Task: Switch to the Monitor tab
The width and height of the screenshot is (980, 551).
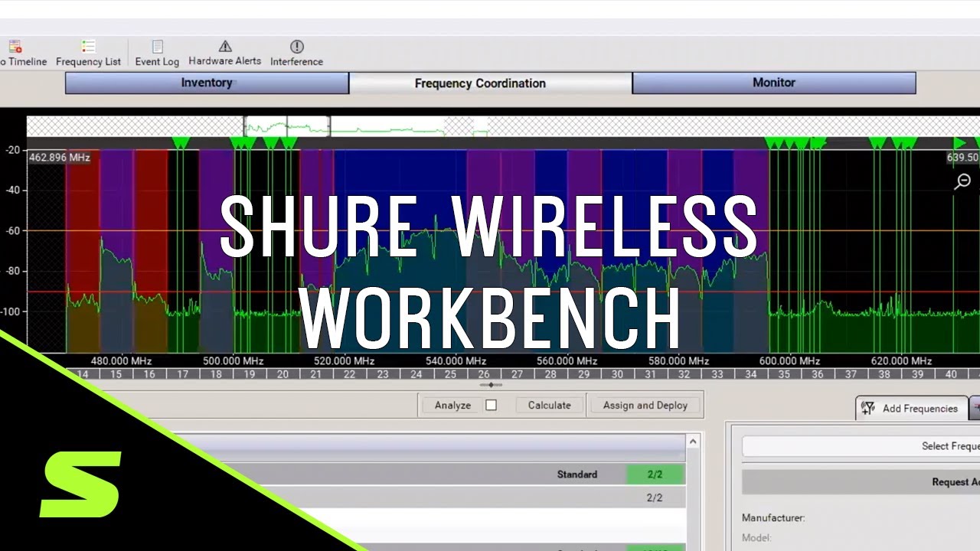Action: (x=774, y=83)
